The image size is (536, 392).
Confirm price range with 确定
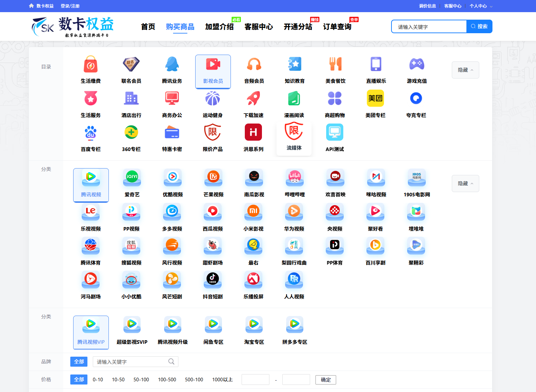[326, 380]
